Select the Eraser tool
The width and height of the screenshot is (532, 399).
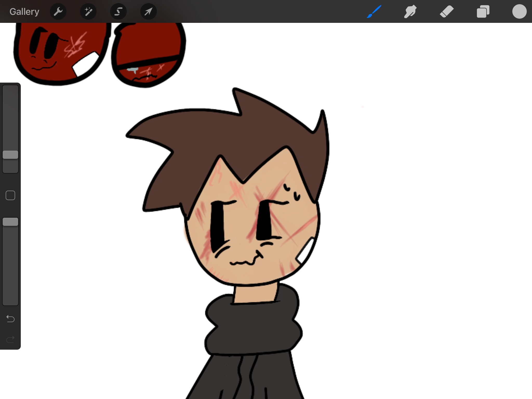coord(447,12)
